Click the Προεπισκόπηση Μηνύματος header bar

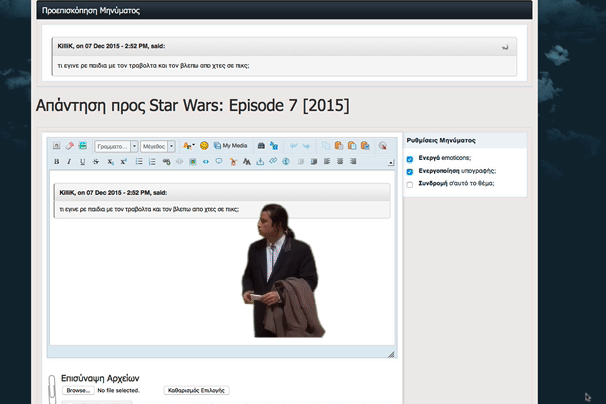284,10
